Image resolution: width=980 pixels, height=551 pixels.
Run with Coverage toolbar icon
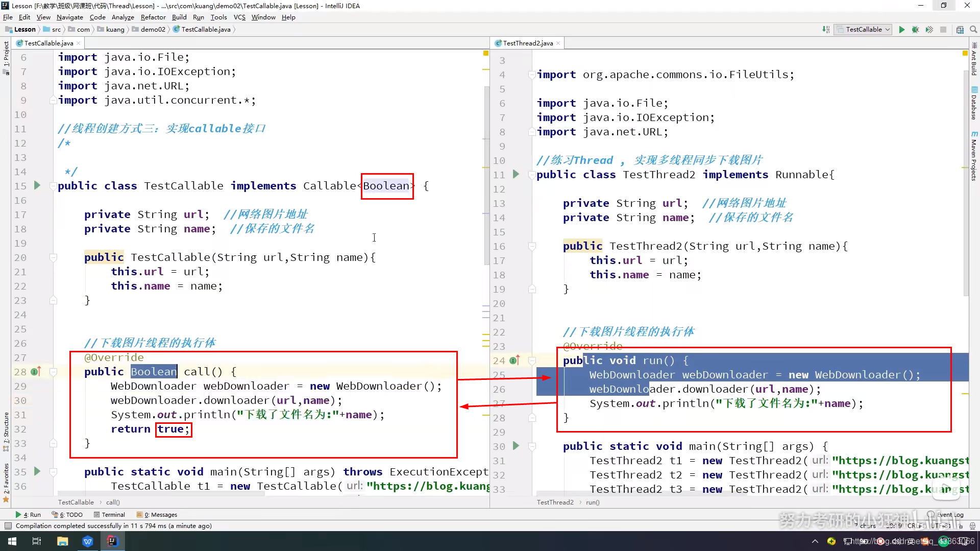click(x=929, y=30)
